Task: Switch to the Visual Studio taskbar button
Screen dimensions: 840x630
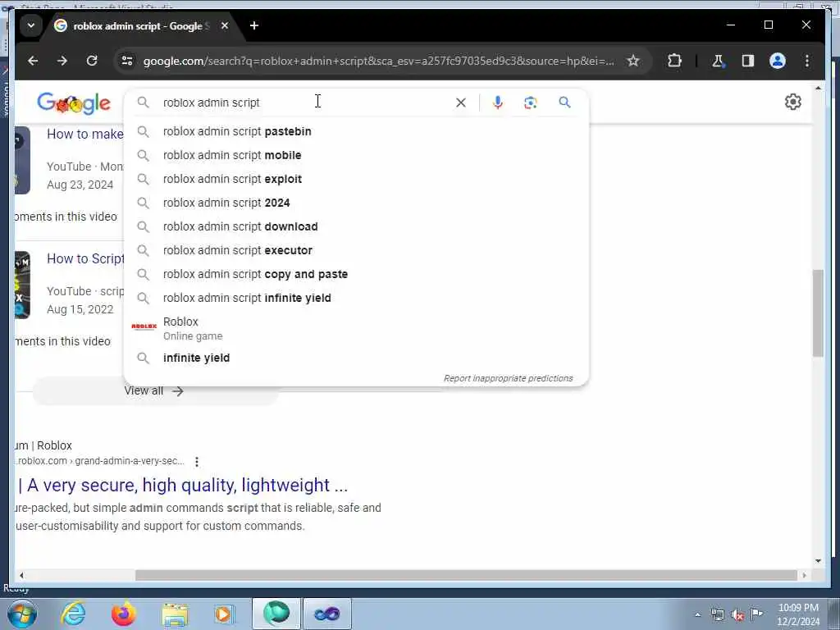Action: click(327, 614)
